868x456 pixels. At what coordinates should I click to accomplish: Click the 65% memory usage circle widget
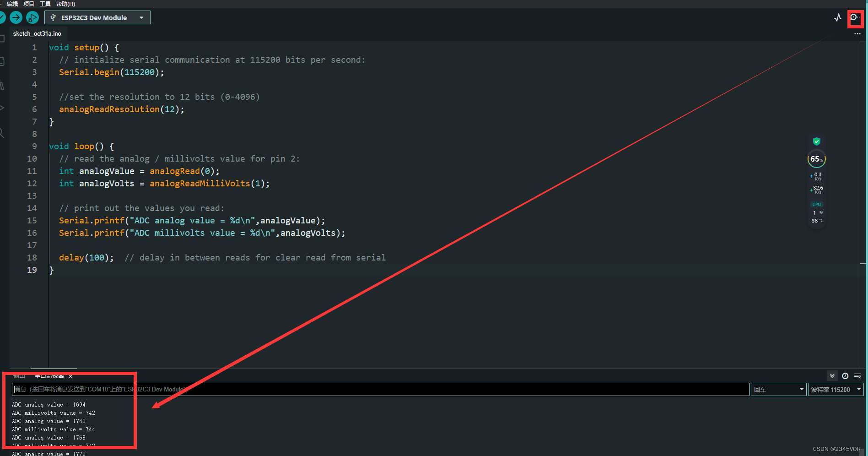817,159
